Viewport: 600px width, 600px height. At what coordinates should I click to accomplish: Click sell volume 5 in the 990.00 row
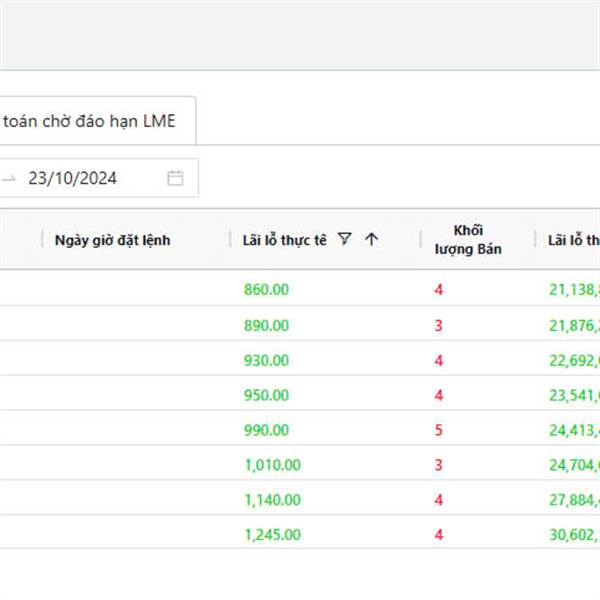[x=438, y=430]
